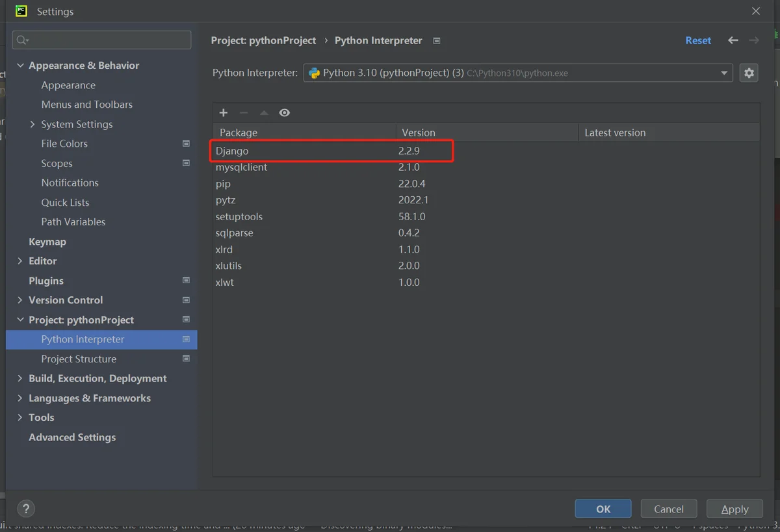Close the Settings dialog

(756, 11)
